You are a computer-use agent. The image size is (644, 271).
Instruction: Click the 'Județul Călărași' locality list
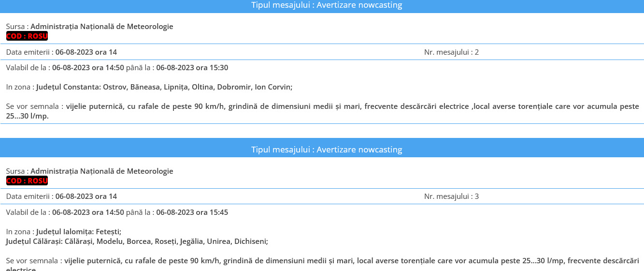(x=137, y=241)
